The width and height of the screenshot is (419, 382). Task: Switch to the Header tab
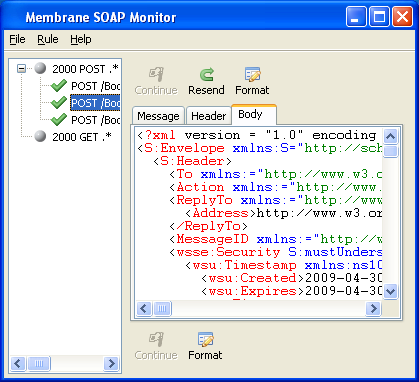(209, 116)
